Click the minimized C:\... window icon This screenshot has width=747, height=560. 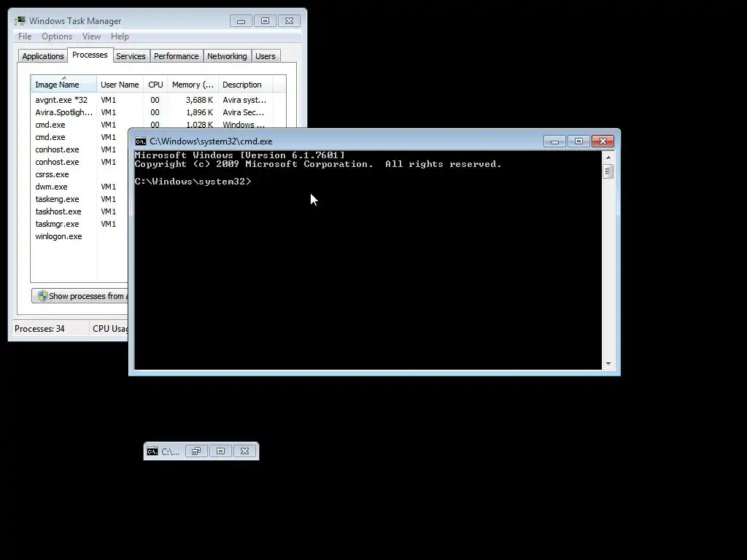click(x=152, y=451)
